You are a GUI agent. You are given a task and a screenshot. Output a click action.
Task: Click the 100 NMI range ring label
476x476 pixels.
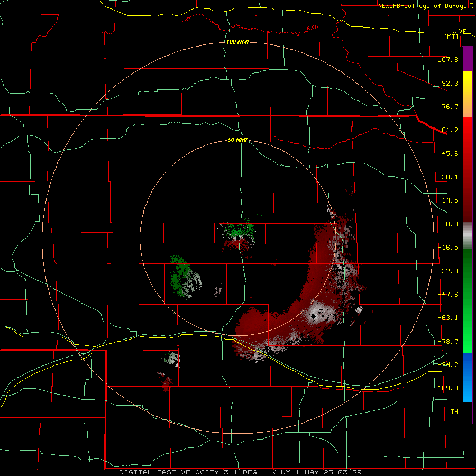coord(237,42)
